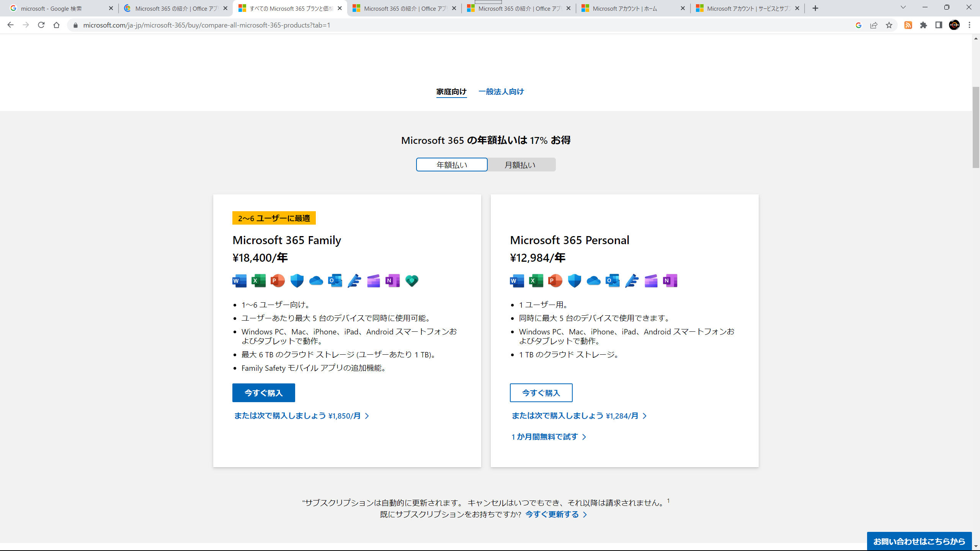
Task: Open the Chrome three-dot menu
Action: pos(970,25)
